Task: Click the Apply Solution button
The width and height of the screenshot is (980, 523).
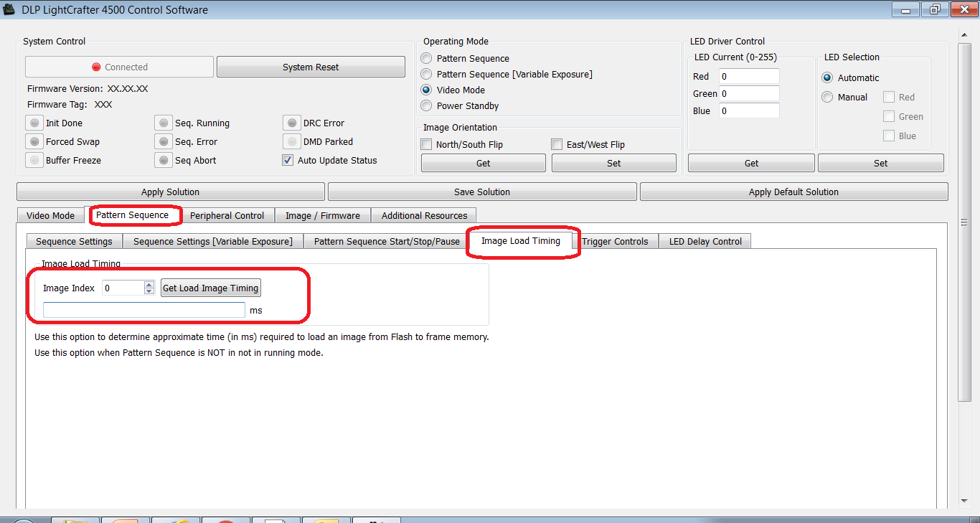Action: click(x=171, y=192)
